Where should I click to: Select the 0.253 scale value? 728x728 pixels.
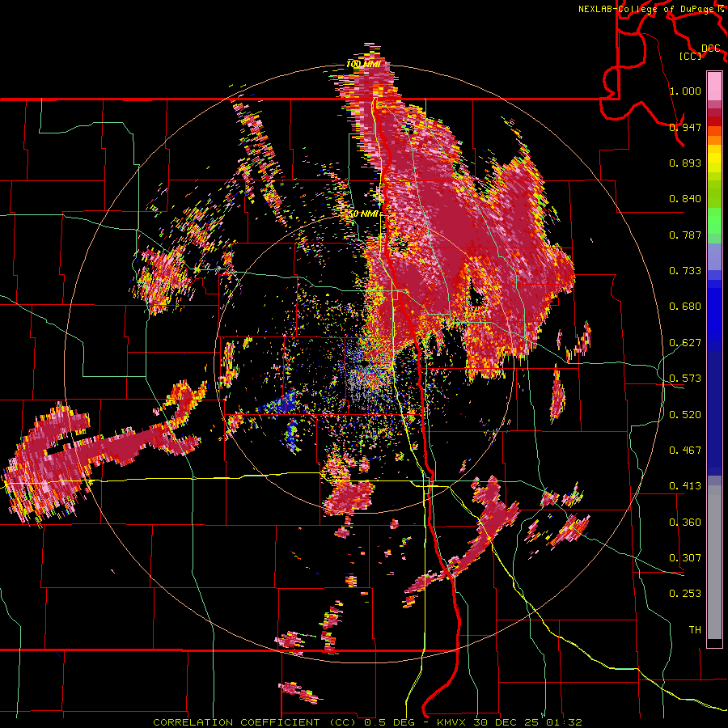pyautogui.click(x=685, y=594)
